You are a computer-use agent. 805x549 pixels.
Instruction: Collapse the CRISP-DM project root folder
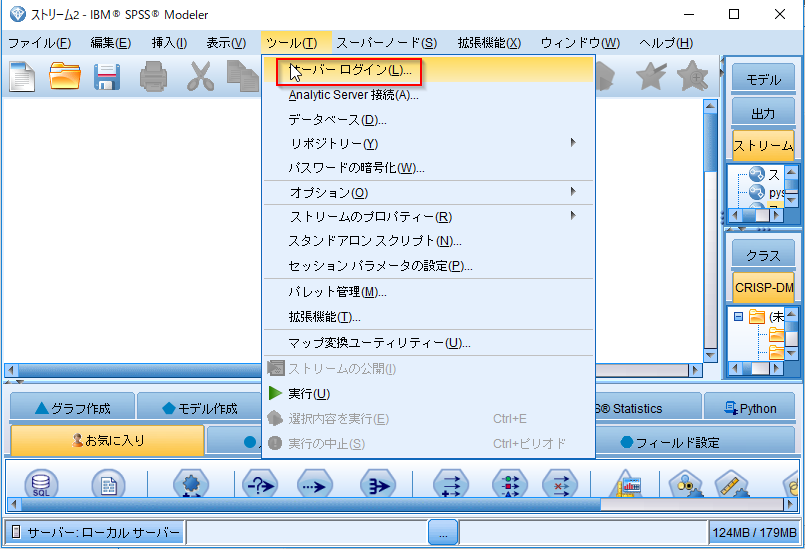738,316
